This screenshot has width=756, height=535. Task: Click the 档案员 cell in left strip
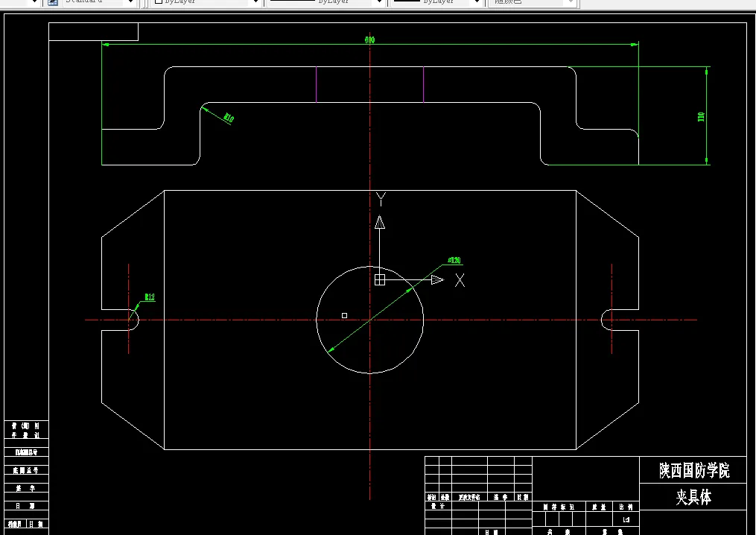(x=14, y=524)
